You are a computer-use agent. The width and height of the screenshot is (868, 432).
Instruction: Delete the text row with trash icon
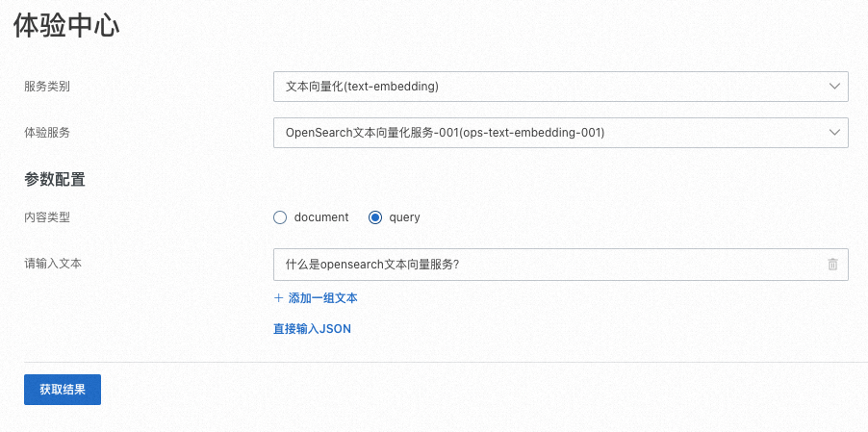coord(832,265)
